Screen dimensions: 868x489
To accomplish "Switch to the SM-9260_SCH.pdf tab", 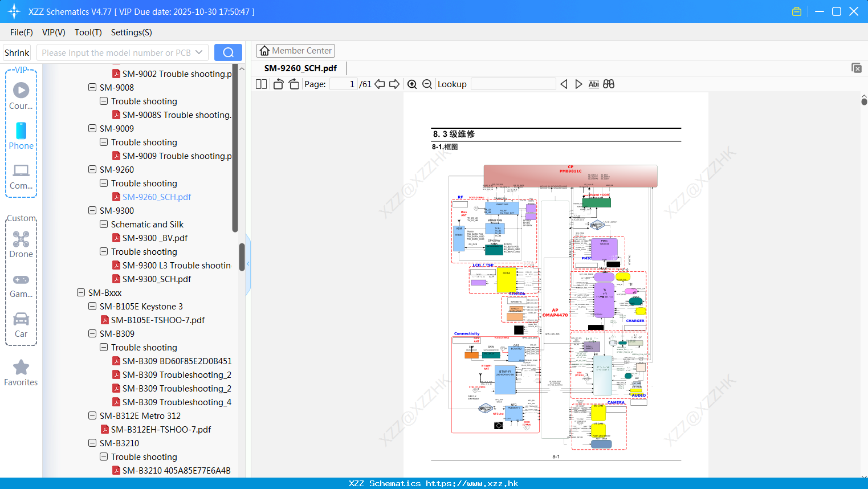I will tap(300, 68).
